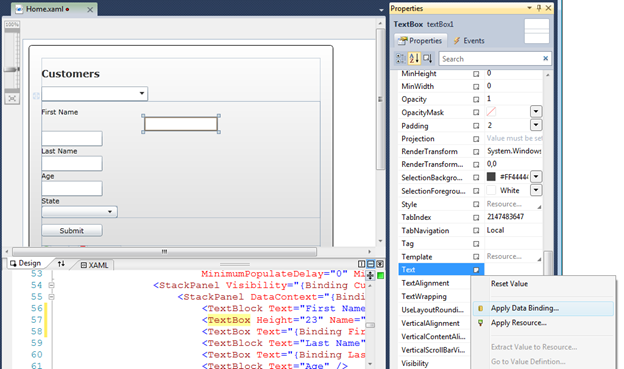Clear the Properties search box

545,59
